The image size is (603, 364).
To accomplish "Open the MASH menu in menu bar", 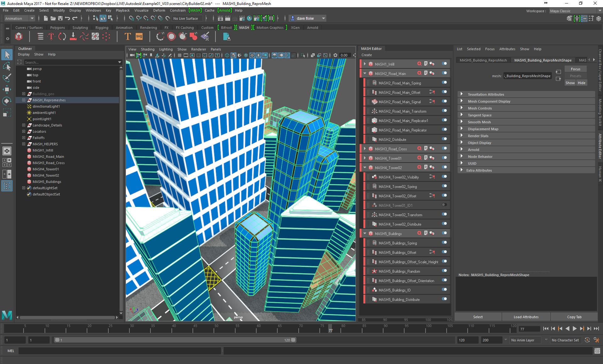I will 196,11.
